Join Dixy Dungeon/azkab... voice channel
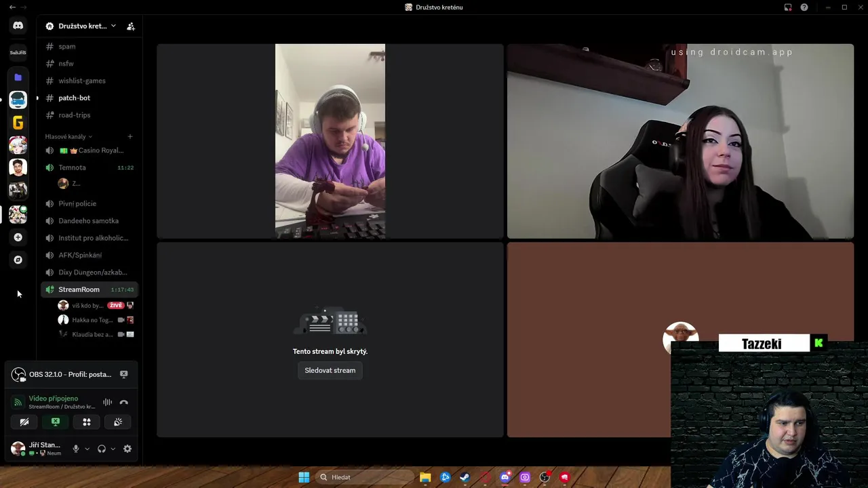 coord(90,272)
